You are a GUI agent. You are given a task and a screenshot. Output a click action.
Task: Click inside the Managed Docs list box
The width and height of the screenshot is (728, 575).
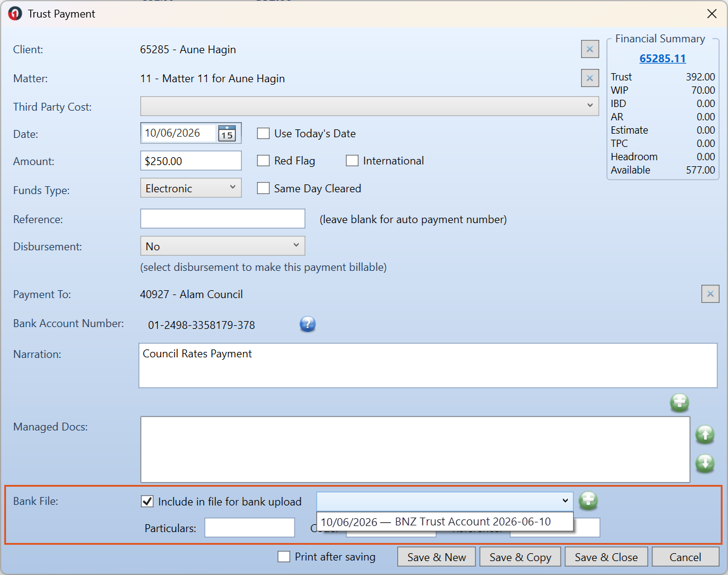[x=415, y=449]
